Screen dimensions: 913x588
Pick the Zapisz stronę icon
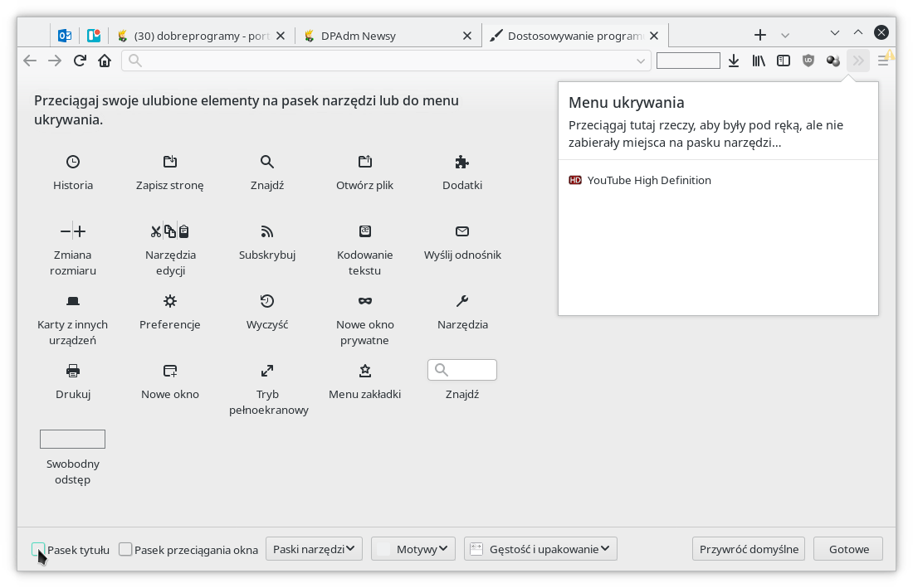170,162
